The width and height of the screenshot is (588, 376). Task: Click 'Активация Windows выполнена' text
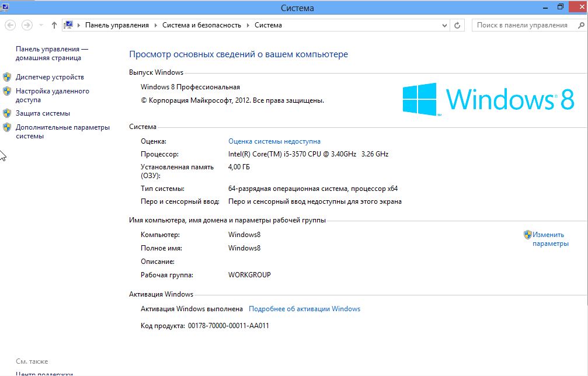pyautogui.click(x=192, y=309)
